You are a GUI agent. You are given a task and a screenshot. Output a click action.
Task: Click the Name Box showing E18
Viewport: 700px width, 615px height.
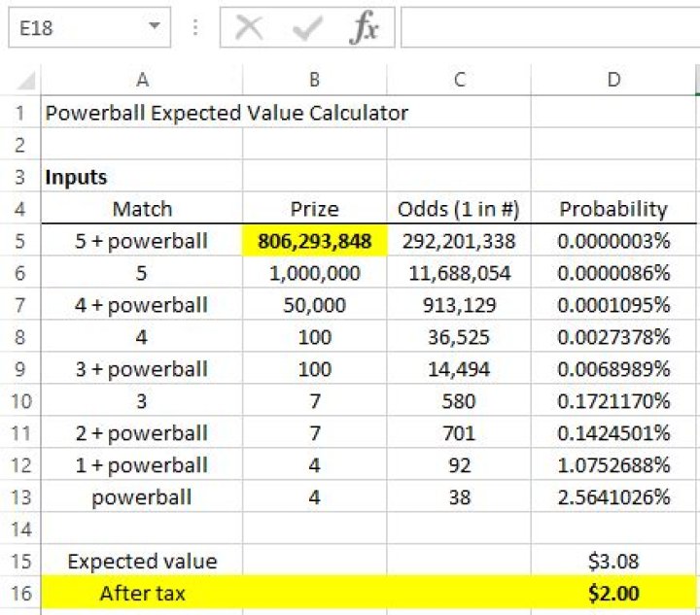[x=89, y=27]
